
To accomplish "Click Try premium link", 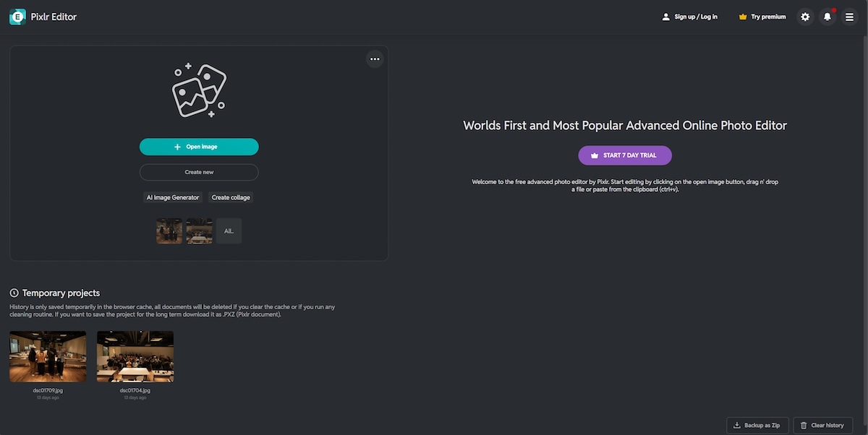I will (x=768, y=17).
